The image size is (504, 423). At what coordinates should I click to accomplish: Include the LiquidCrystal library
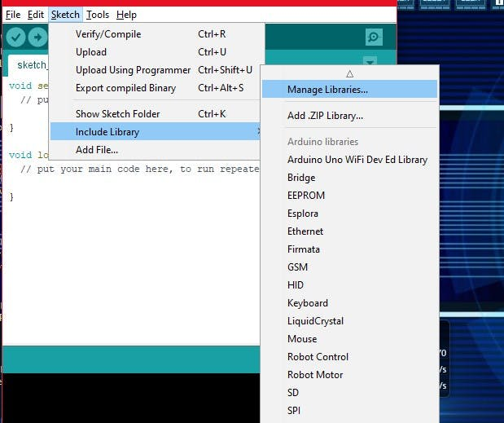tap(350, 321)
